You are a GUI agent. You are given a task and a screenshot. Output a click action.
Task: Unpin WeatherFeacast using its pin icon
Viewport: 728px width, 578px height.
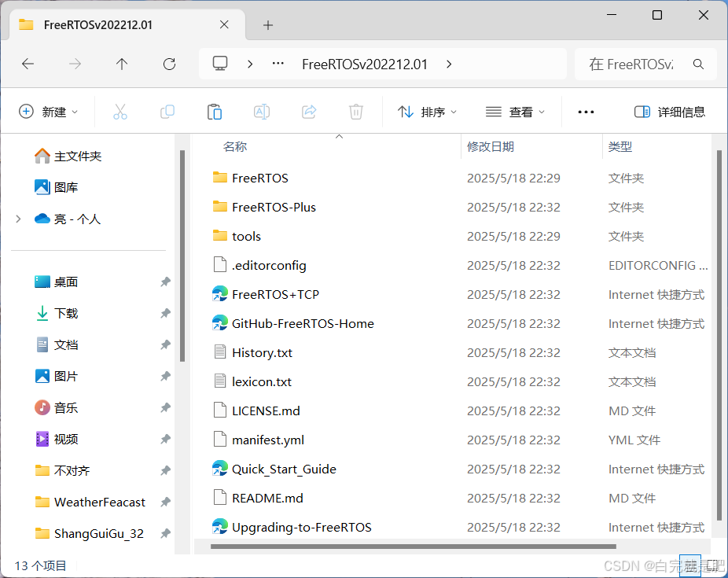click(x=165, y=502)
